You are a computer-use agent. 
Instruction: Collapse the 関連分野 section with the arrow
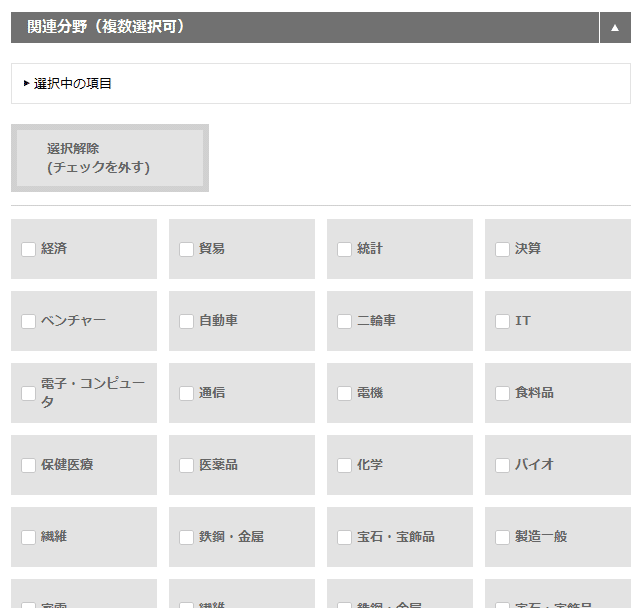coord(615,27)
